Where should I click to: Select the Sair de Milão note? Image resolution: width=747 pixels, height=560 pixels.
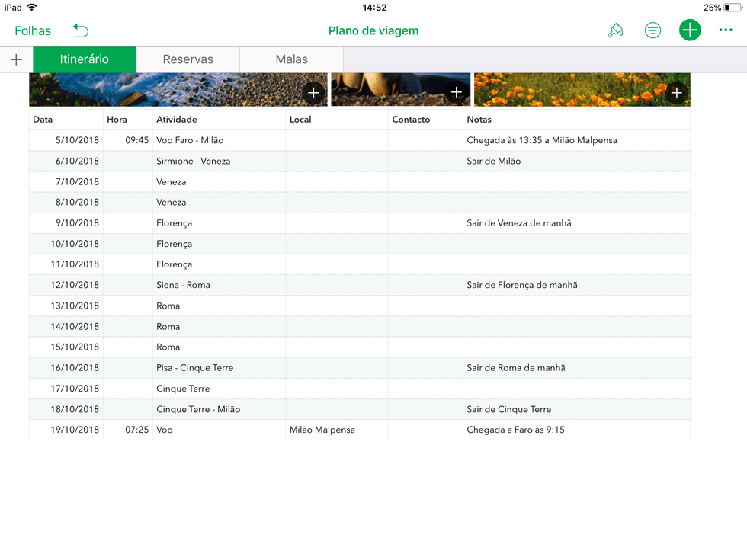(x=576, y=161)
